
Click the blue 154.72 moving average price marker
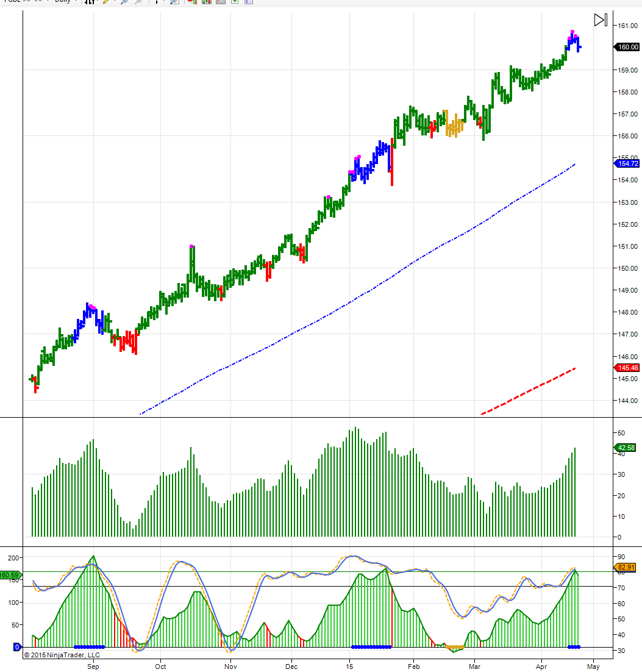(x=627, y=163)
